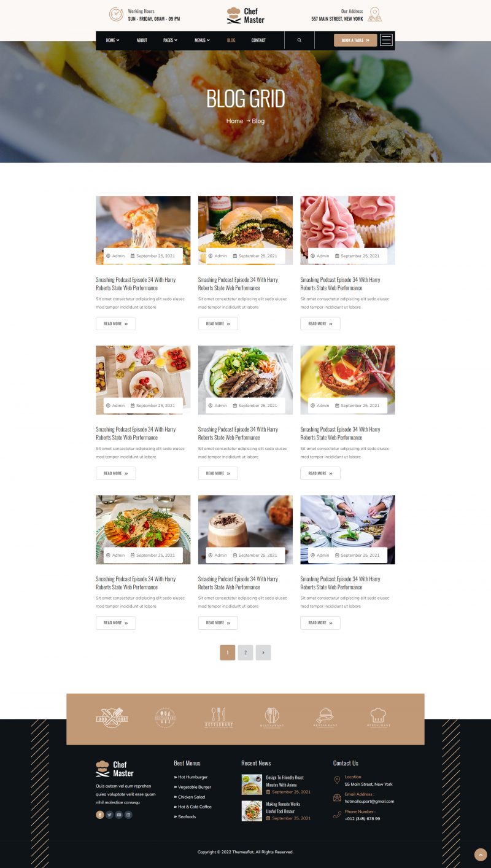Open the burger blog post thumbnail
The image size is (491, 868).
(x=245, y=230)
